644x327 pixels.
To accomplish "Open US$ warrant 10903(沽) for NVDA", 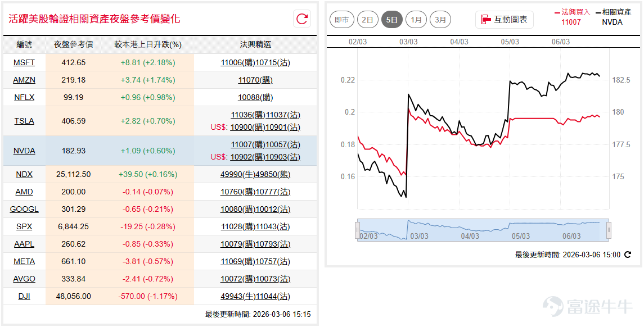I will click(x=283, y=157).
